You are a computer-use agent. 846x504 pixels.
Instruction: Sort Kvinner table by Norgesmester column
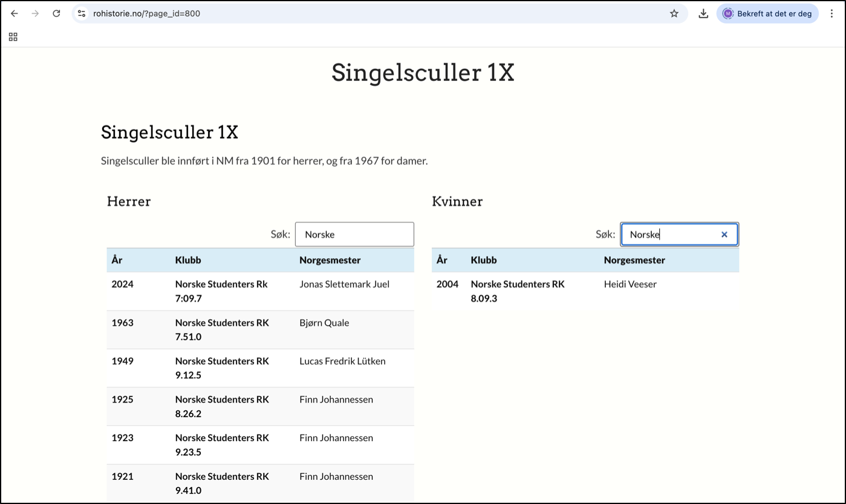click(634, 260)
